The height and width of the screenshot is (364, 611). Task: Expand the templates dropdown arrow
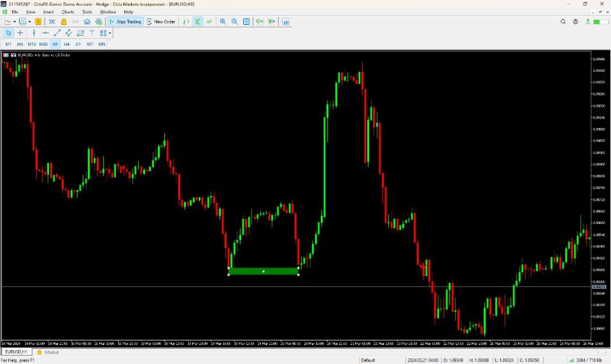pos(30,22)
